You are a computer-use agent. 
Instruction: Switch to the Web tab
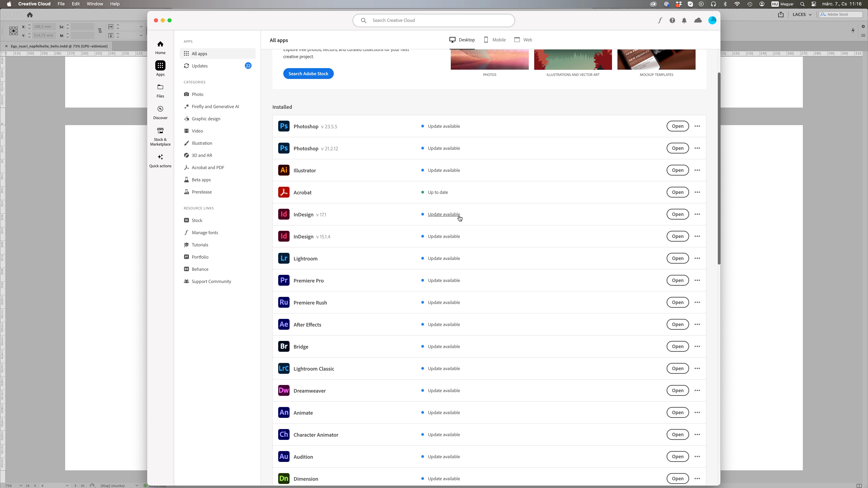pyautogui.click(x=523, y=40)
